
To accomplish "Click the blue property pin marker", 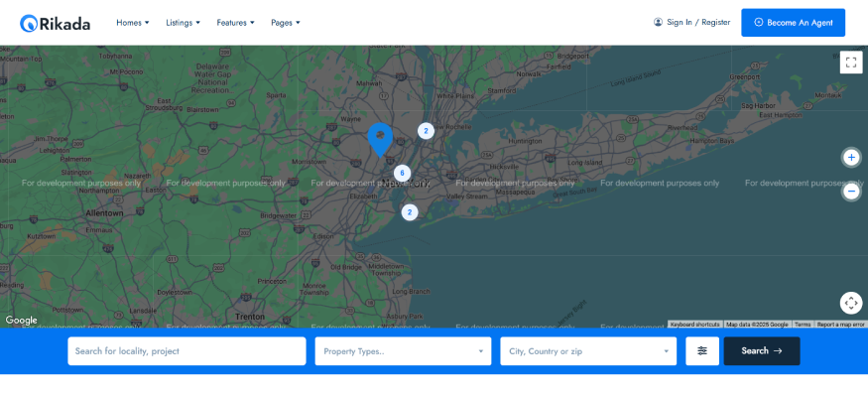I will [x=380, y=137].
